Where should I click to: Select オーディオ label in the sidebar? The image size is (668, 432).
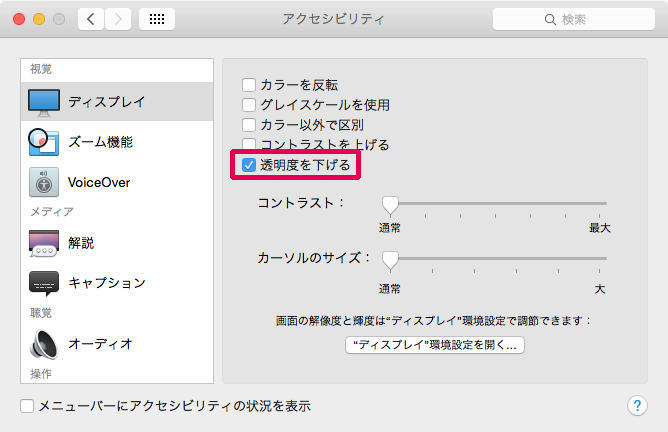(101, 344)
